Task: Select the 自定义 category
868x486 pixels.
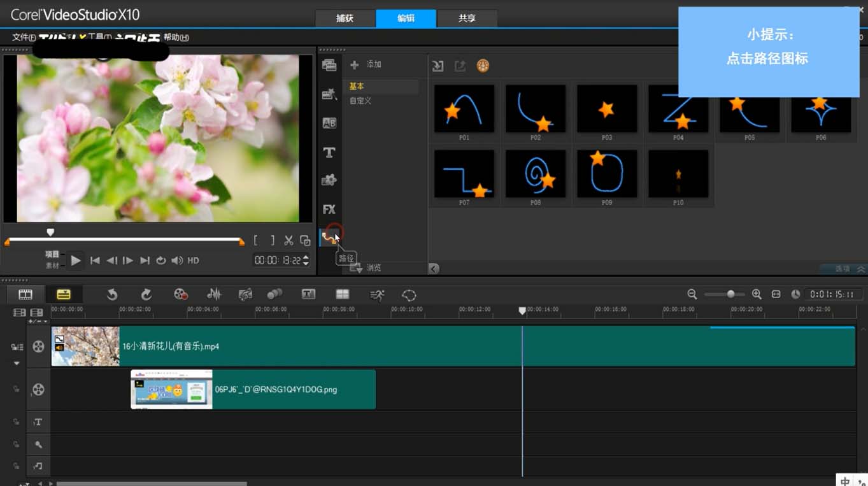Action: click(x=360, y=101)
